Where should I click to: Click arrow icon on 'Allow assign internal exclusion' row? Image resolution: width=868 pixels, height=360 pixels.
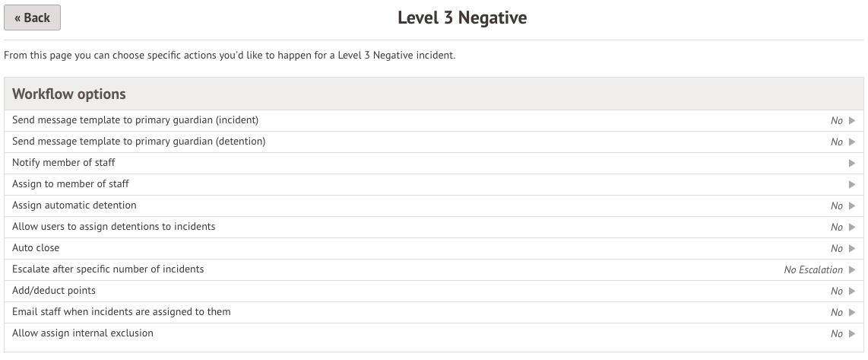coord(852,333)
